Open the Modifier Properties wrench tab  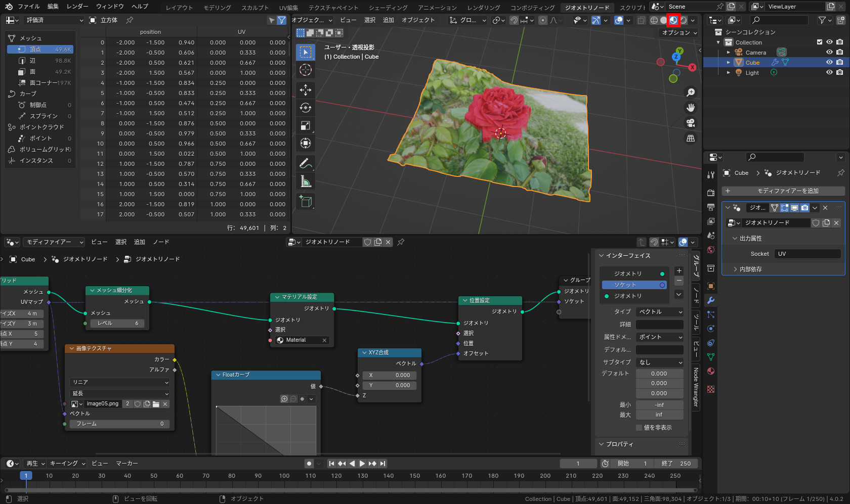coord(711,300)
